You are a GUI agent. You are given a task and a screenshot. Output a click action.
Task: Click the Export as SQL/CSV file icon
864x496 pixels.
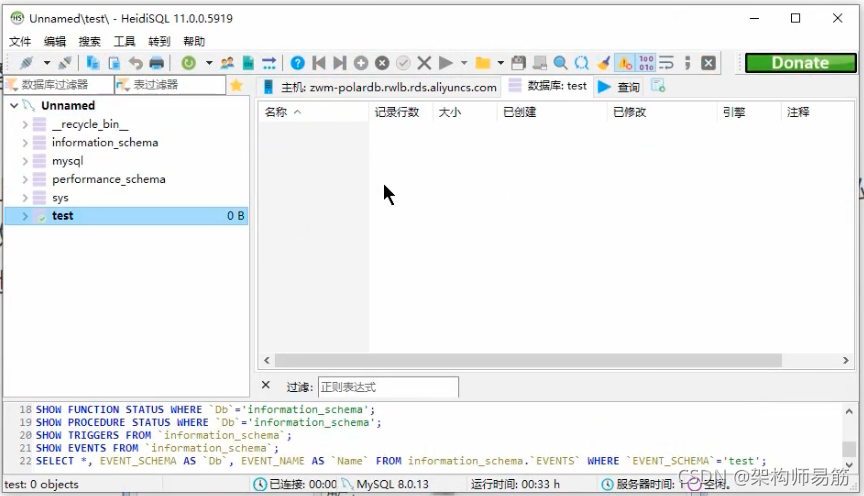point(248,63)
